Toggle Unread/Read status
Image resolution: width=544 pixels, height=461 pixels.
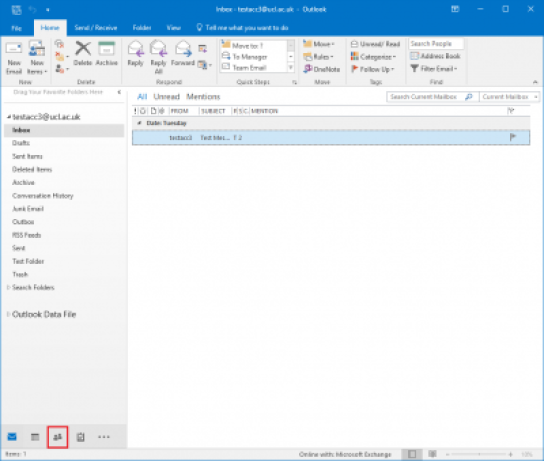point(375,44)
